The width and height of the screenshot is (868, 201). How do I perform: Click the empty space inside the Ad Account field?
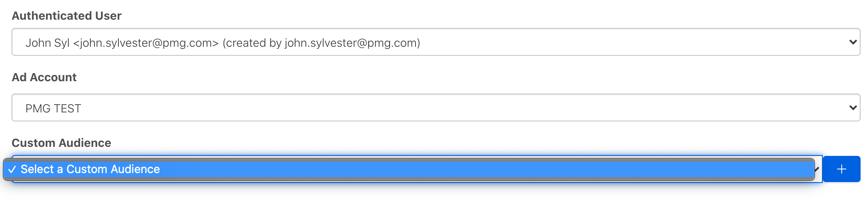[452, 108]
